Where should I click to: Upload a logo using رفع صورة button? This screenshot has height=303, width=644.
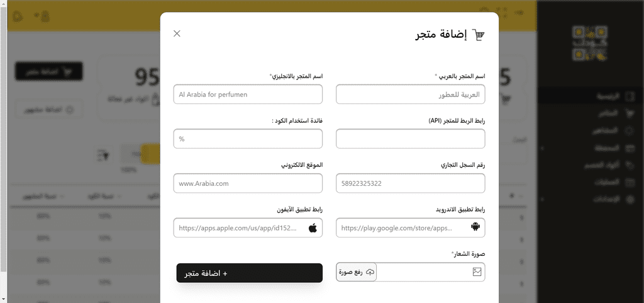coord(356,272)
